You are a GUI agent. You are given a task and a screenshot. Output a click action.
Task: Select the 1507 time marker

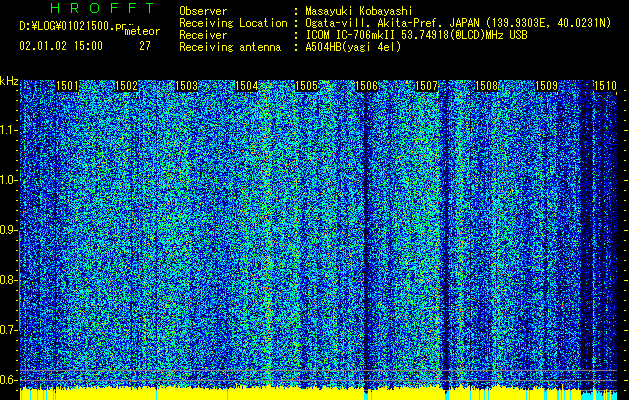point(427,86)
